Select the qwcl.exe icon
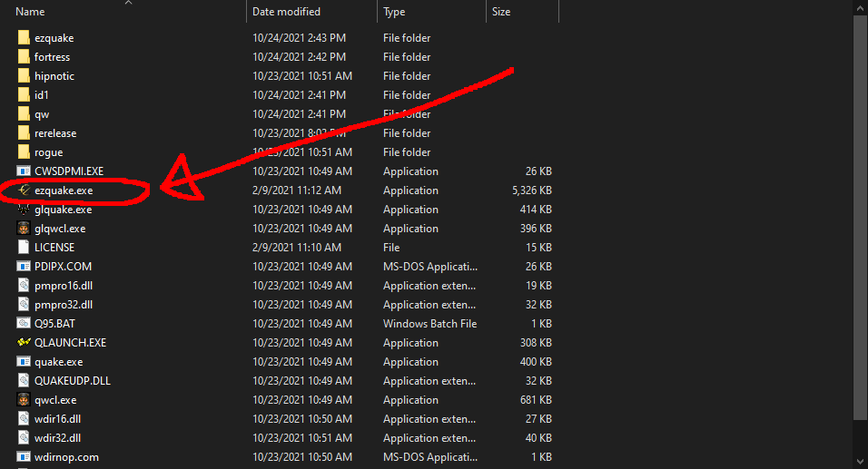This screenshot has width=868, height=469. (24, 400)
